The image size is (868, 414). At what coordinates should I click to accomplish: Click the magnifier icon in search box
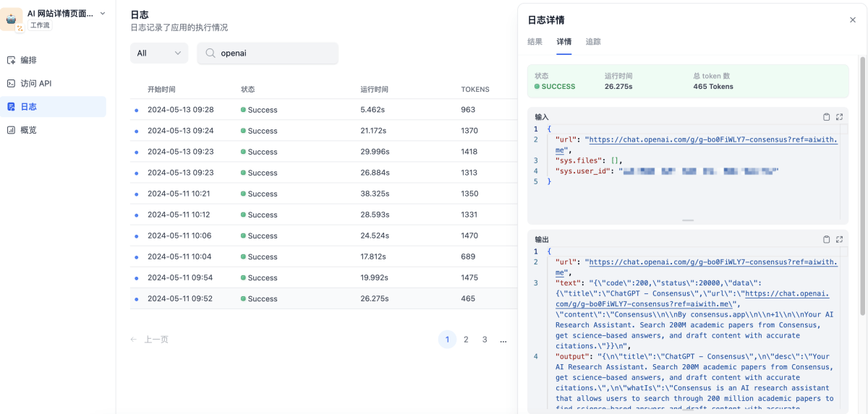coord(210,53)
